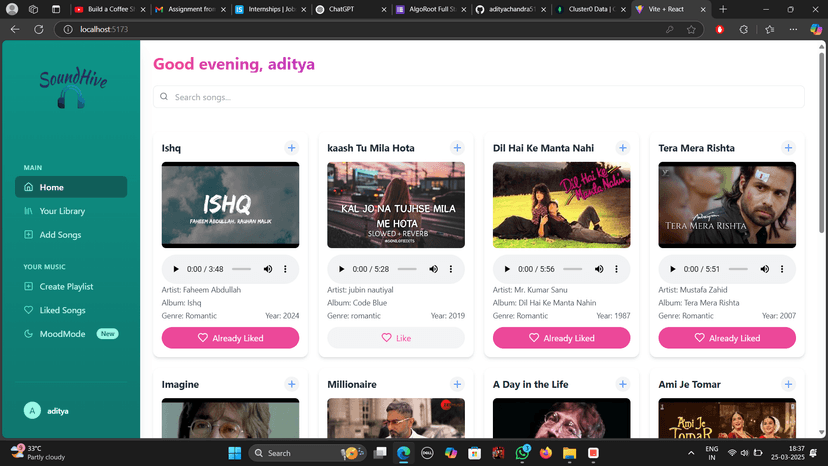Mute the Ishq audio player

(x=268, y=269)
